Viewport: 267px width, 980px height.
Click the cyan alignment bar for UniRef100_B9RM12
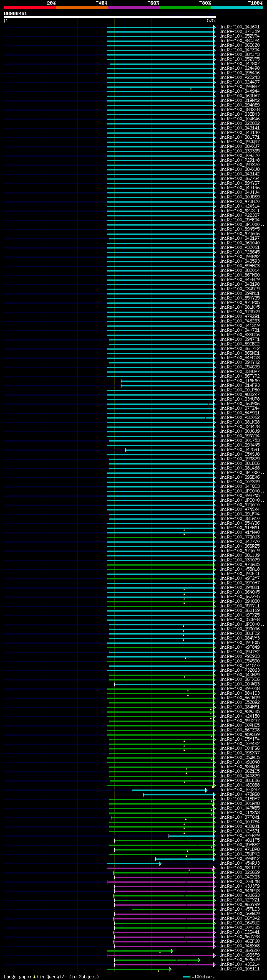[185, 859]
